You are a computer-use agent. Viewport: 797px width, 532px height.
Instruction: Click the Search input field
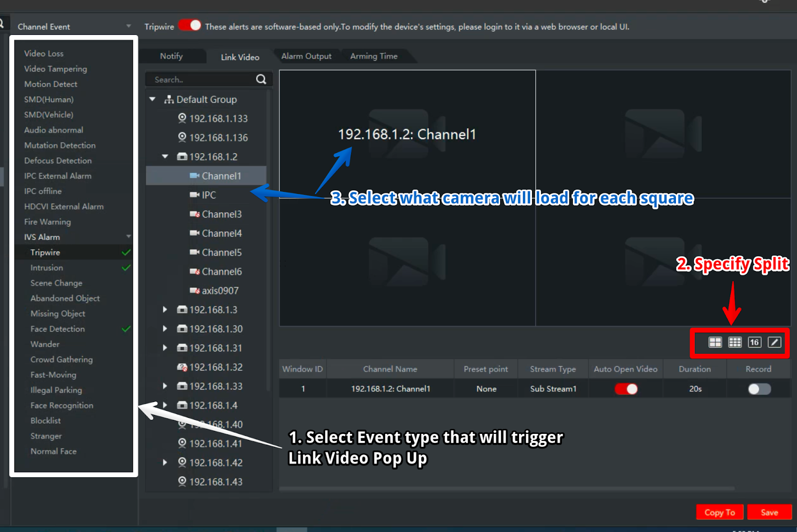coord(202,80)
